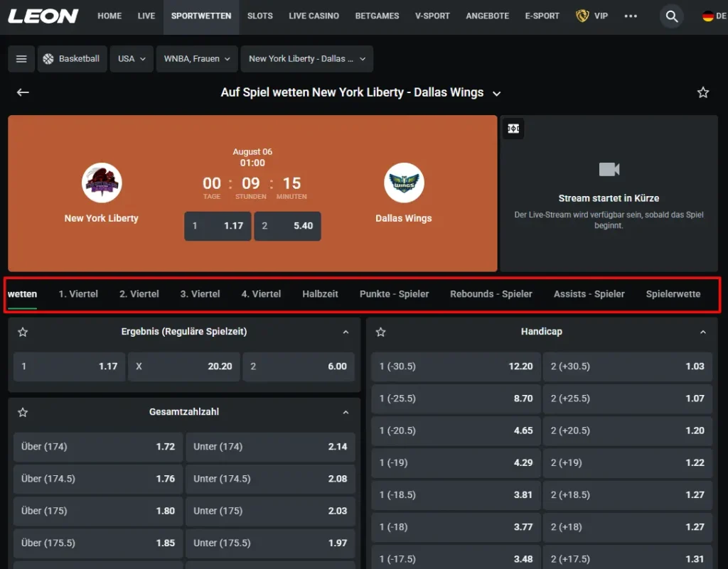Switch to the Halbzeit tab
This screenshot has width=728, height=569.
tap(321, 294)
